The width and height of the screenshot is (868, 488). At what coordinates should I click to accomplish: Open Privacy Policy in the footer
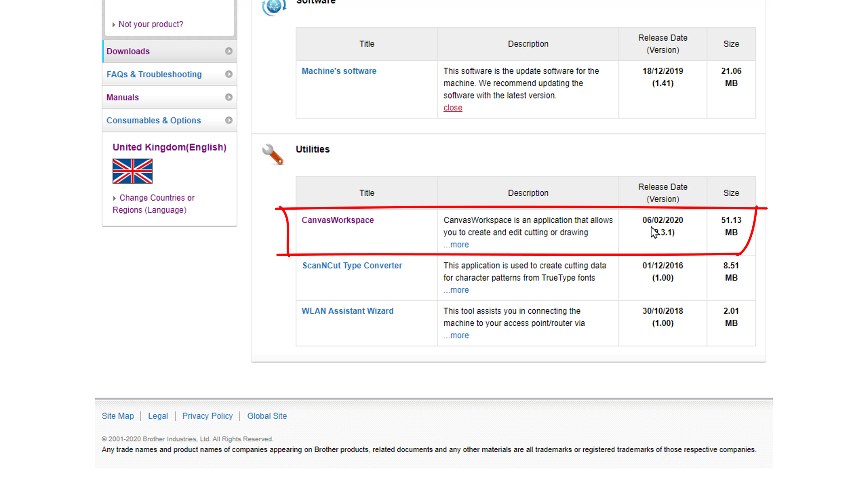click(x=208, y=416)
